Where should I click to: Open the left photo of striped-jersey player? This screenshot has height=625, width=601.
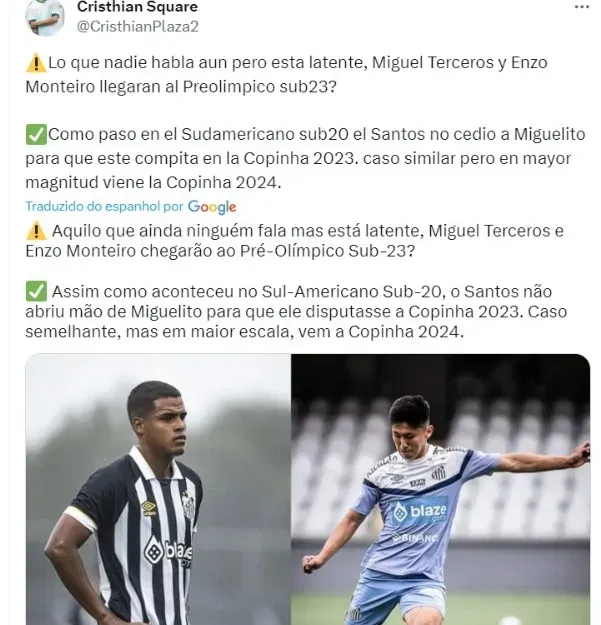[158, 489]
